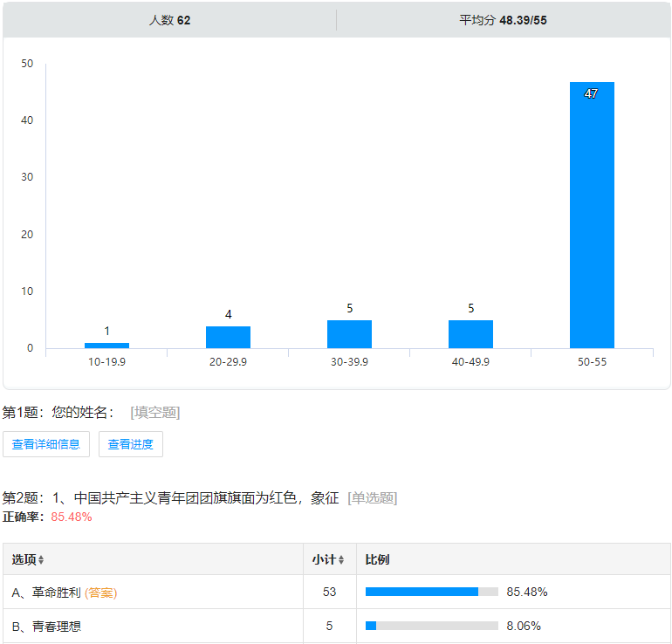This screenshot has height=644, width=672.
Task: Click the 平均分 48.39/55 header cell
Action: (x=503, y=20)
